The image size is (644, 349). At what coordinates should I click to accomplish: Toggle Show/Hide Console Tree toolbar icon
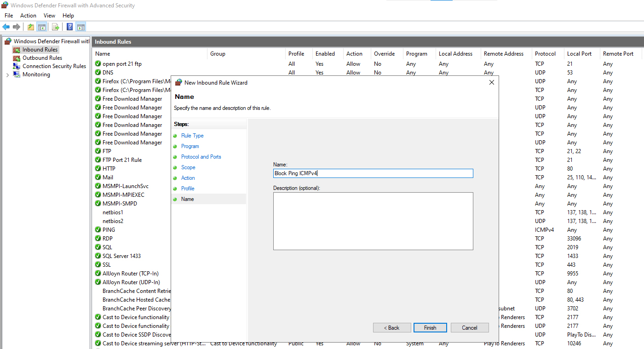click(x=41, y=27)
